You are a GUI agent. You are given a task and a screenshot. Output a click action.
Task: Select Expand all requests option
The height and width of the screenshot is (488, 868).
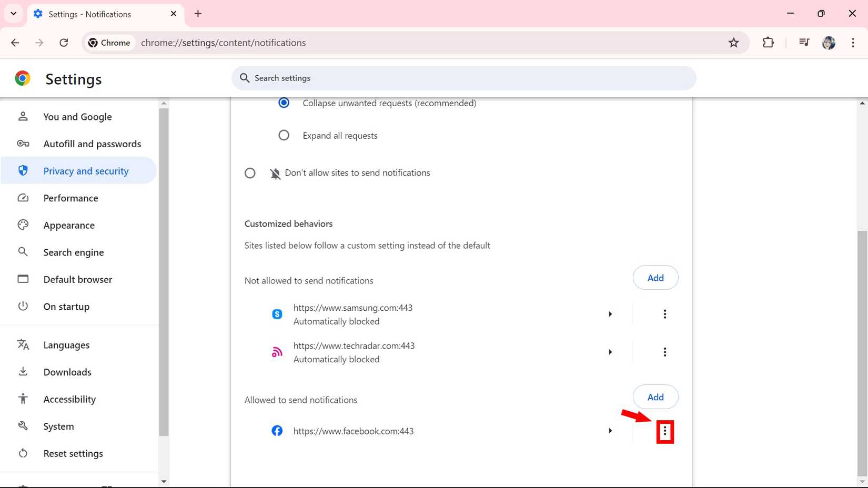coord(284,136)
